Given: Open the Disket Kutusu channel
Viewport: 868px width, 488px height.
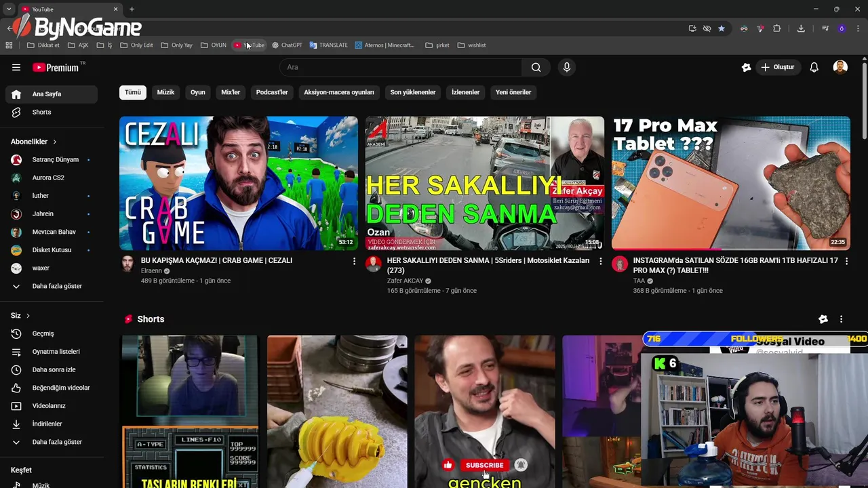Looking at the screenshot, I should pos(51,250).
